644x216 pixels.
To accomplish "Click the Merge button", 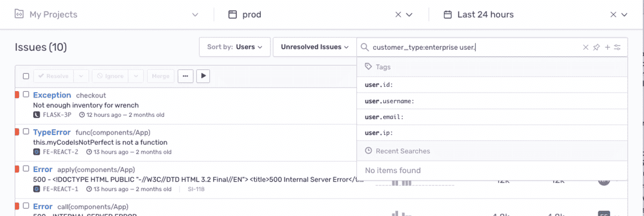I will [x=160, y=76].
